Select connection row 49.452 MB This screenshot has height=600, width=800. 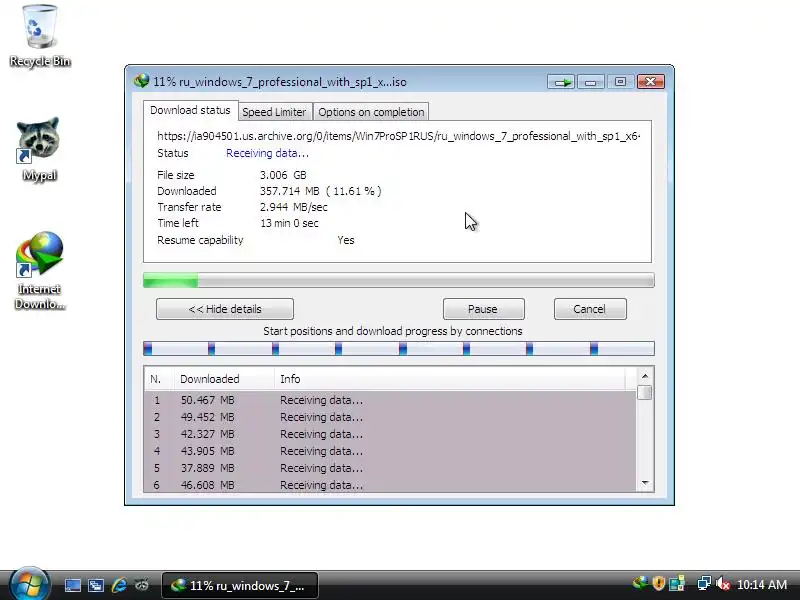[x=390, y=417]
